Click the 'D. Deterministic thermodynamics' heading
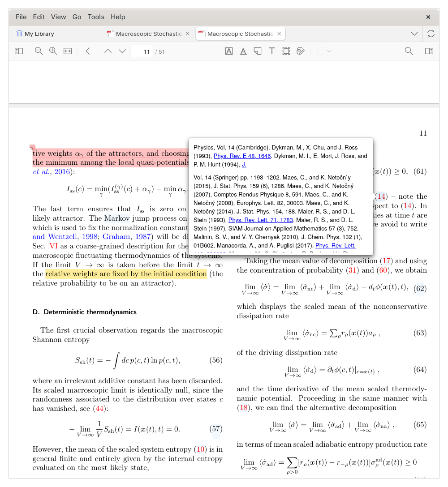The height and width of the screenshot is (487, 448). tap(85, 312)
